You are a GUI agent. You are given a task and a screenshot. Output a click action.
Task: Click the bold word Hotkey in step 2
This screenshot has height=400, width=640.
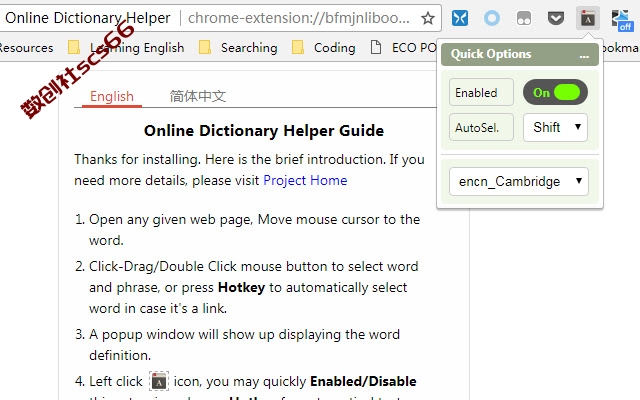(x=241, y=287)
